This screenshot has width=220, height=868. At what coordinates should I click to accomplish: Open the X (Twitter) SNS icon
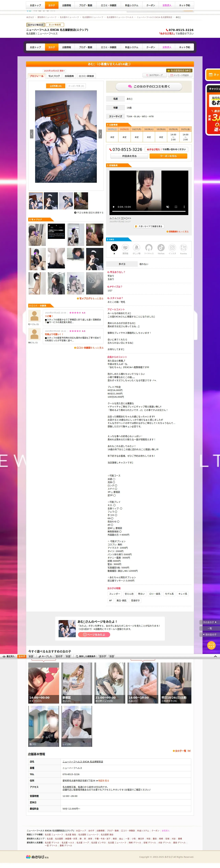pos(114,247)
